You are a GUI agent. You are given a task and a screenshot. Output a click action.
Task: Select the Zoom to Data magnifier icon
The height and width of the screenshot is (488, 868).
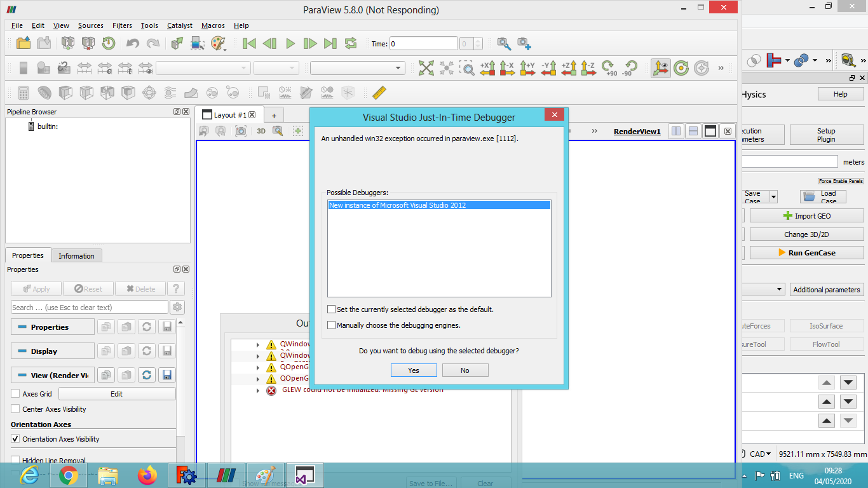click(x=467, y=67)
